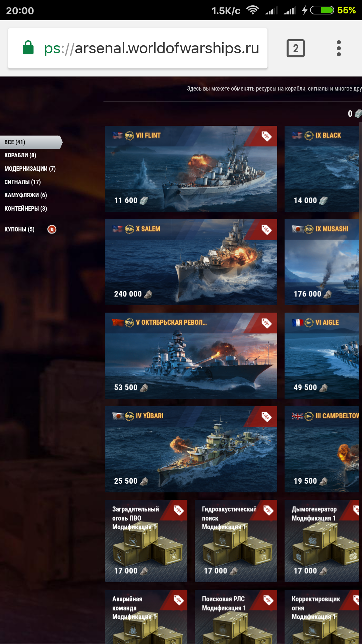
Task: Open the IX Musashi ship card
Action: [322, 262]
